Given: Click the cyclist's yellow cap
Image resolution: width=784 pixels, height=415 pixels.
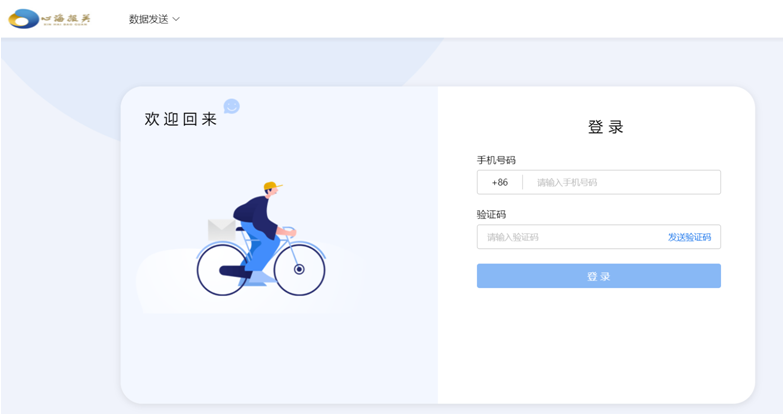Looking at the screenshot, I should [x=272, y=187].
